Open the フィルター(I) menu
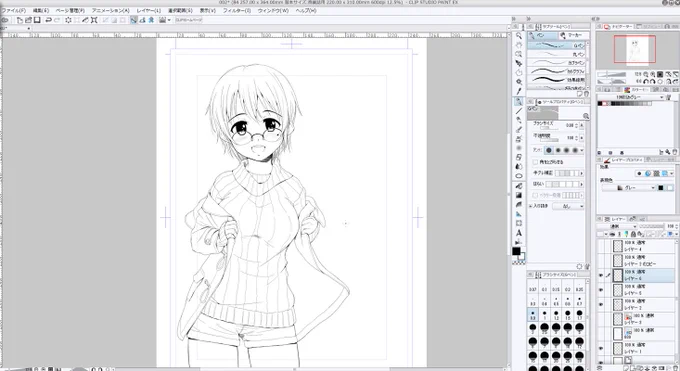Viewport: 680px width, 371px height. coord(237,10)
